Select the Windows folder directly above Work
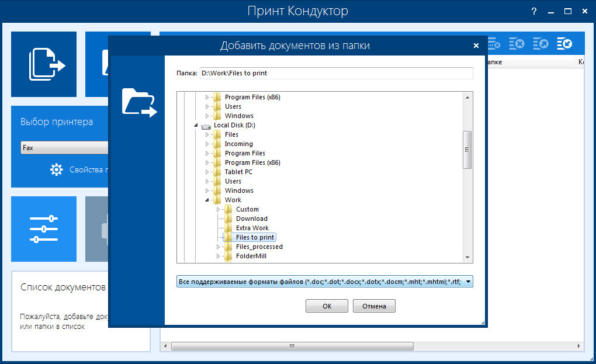The image size is (596, 364). pyautogui.click(x=239, y=190)
